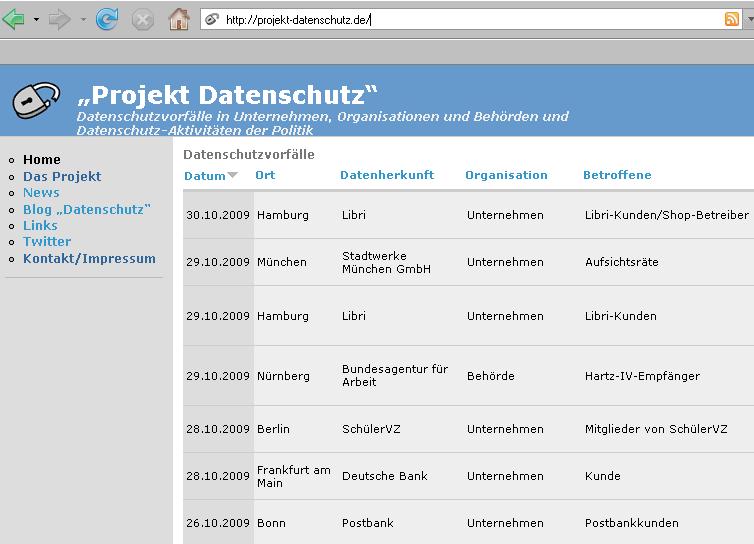
Task: Click "Libri-Kunden" cell in third row
Action: 621,316
